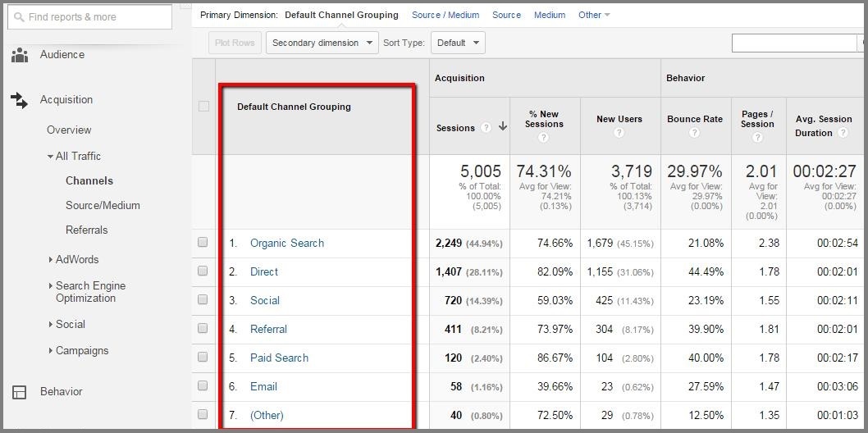Check the Social row checkbox

(203, 299)
